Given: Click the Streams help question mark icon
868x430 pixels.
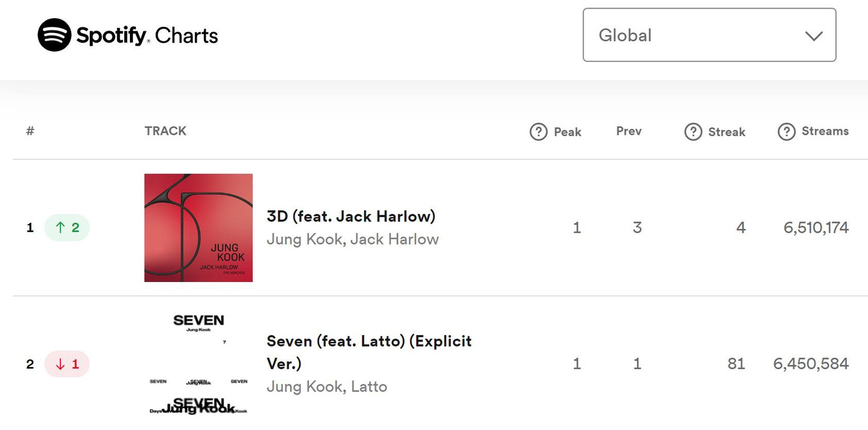Looking at the screenshot, I should (786, 131).
